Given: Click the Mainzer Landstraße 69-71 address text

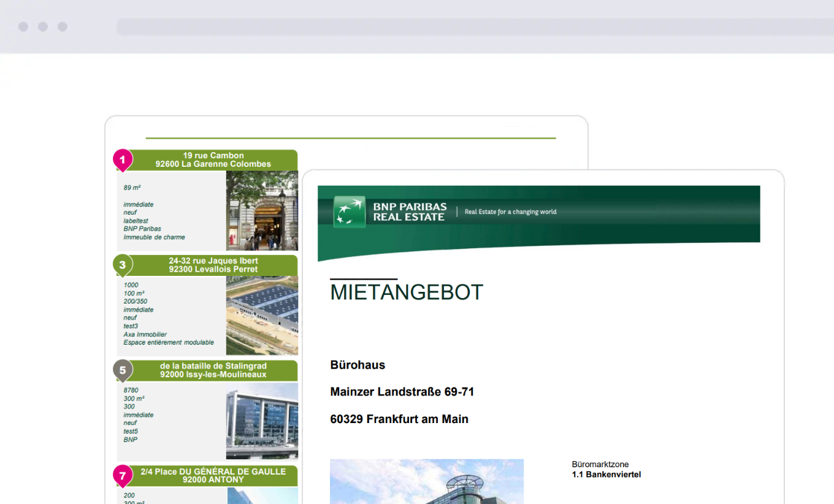Looking at the screenshot, I should pos(402,392).
